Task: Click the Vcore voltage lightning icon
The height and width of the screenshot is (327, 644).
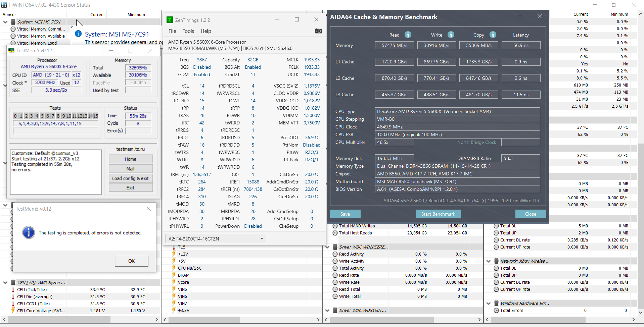Action: pos(174,282)
